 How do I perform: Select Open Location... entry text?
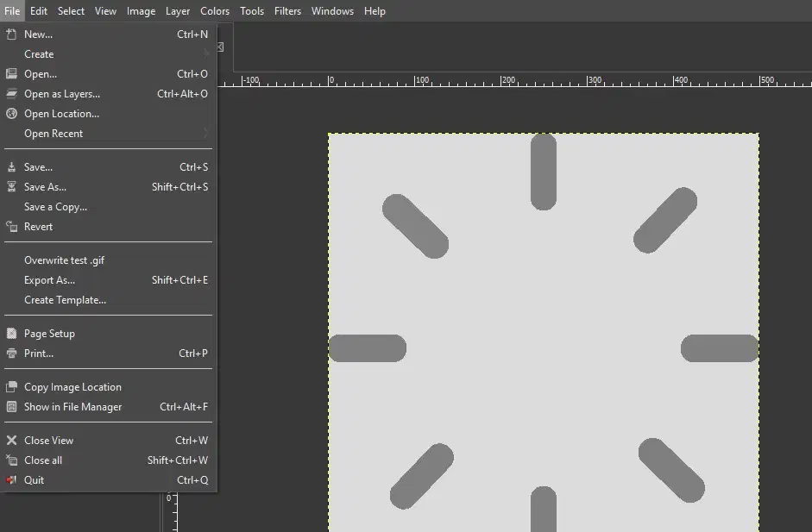[61, 113]
